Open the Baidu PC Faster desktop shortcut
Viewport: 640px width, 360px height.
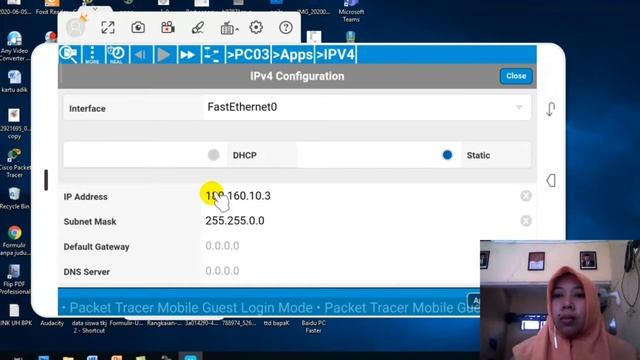(x=313, y=326)
